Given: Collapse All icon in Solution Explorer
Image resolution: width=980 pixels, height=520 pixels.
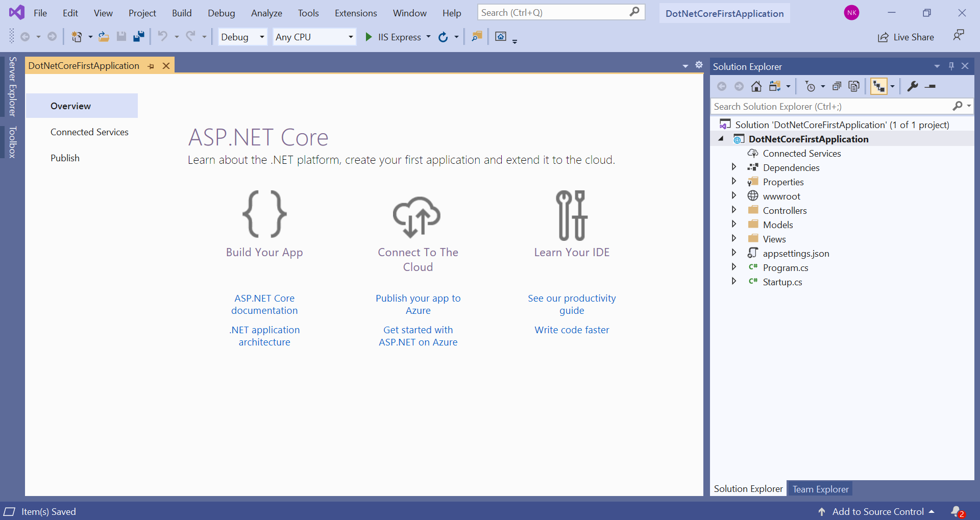Looking at the screenshot, I should click(837, 86).
